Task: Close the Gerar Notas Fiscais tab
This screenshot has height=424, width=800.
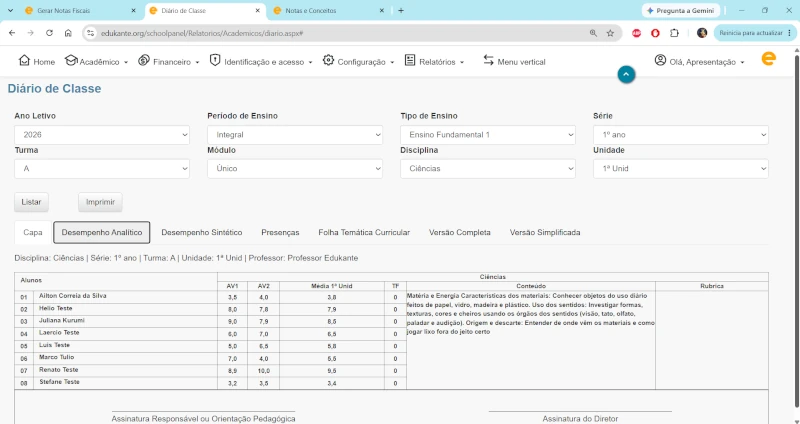Action: point(134,10)
